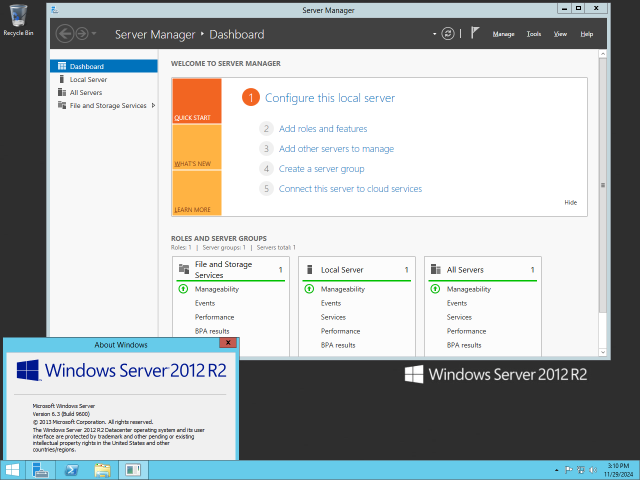Click Add roles and features link
Viewport: 640px width, 480px height.
coord(323,129)
